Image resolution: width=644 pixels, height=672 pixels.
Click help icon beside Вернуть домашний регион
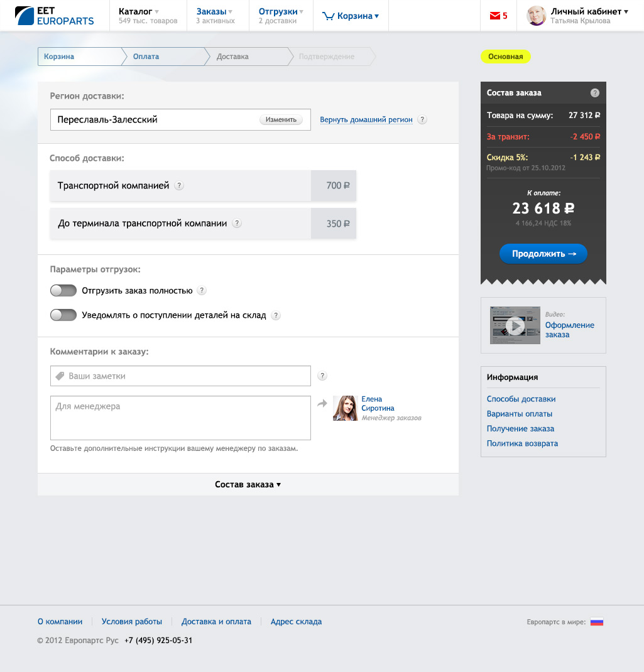pyautogui.click(x=422, y=120)
